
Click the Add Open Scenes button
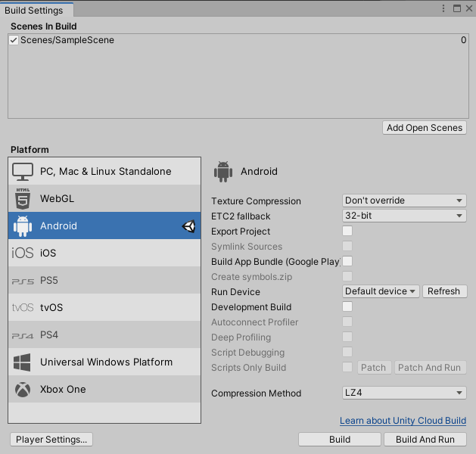coord(425,128)
